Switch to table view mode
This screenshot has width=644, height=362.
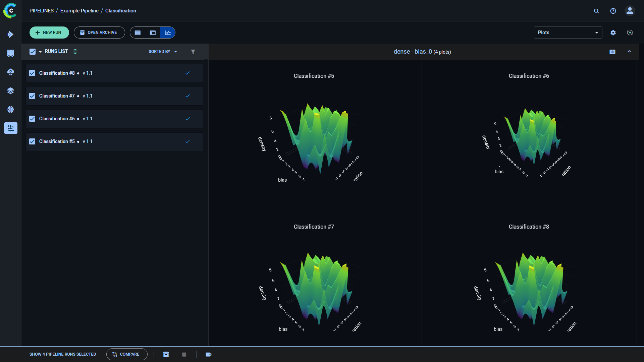138,33
